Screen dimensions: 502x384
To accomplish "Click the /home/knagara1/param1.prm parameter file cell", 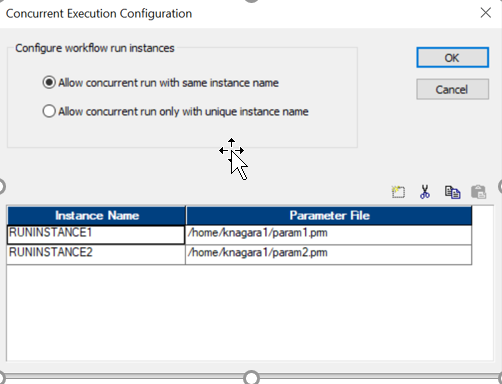I will tap(329, 235).
